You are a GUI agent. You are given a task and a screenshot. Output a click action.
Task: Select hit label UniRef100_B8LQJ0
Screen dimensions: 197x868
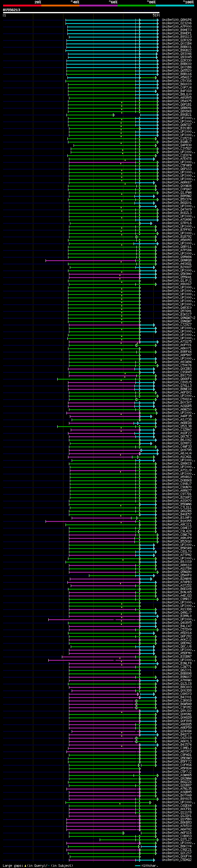177,94
